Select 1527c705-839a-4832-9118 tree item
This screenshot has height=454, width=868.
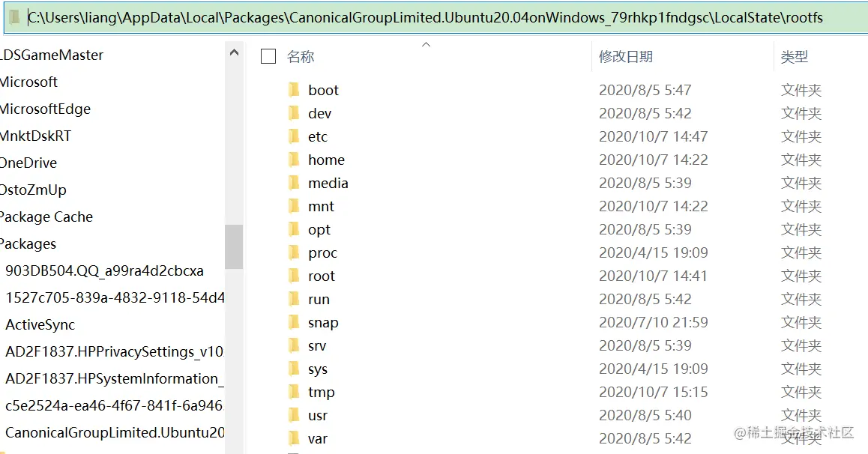coord(115,298)
